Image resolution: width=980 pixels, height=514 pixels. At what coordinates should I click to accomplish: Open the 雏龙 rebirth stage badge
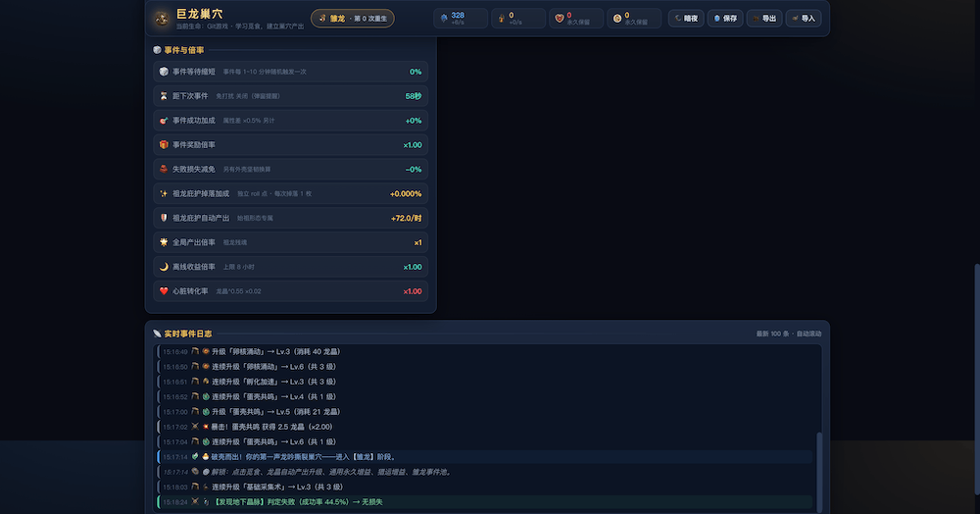click(x=353, y=18)
